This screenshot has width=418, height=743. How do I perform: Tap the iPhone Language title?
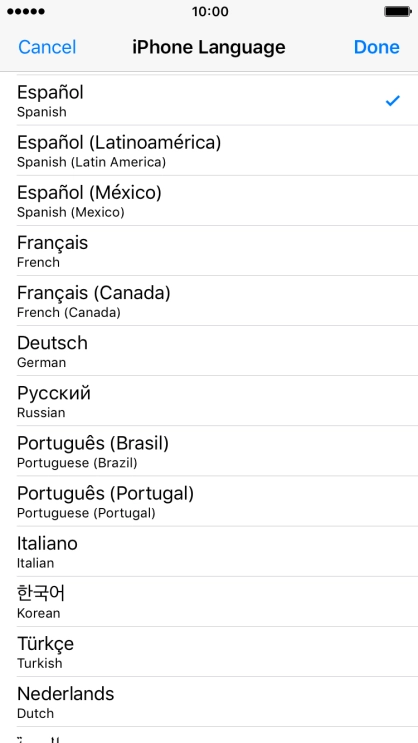209,47
